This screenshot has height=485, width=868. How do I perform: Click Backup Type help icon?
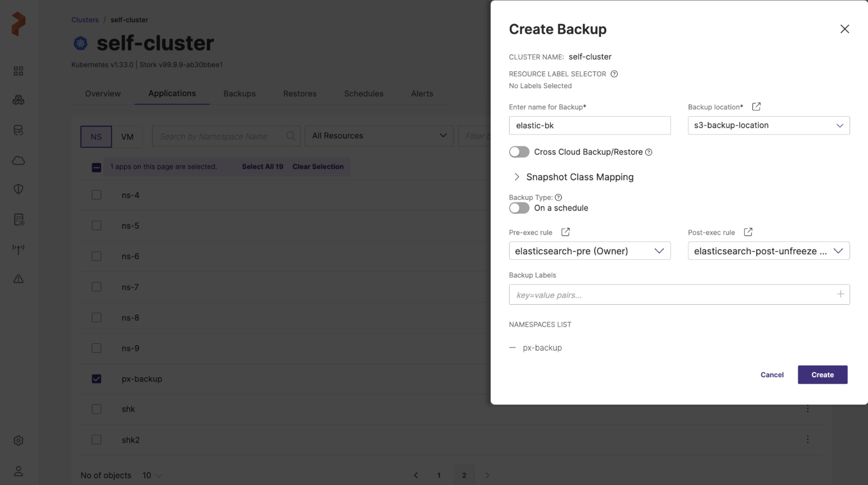(x=558, y=198)
